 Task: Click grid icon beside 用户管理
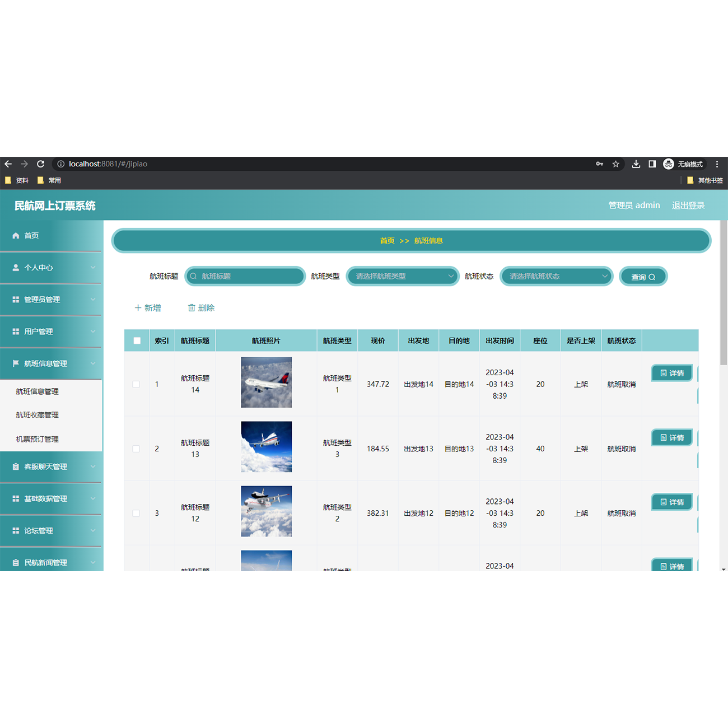click(x=16, y=332)
